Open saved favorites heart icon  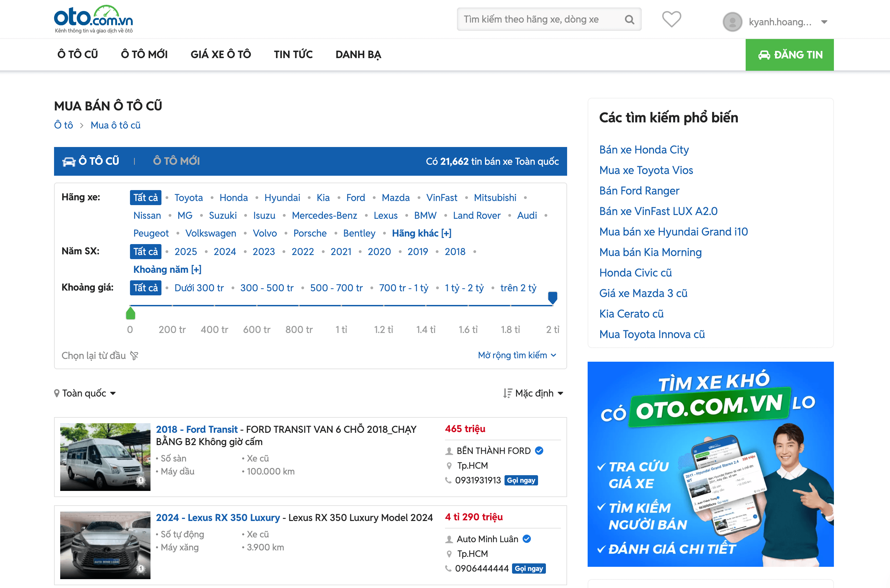[x=671, y=19]
